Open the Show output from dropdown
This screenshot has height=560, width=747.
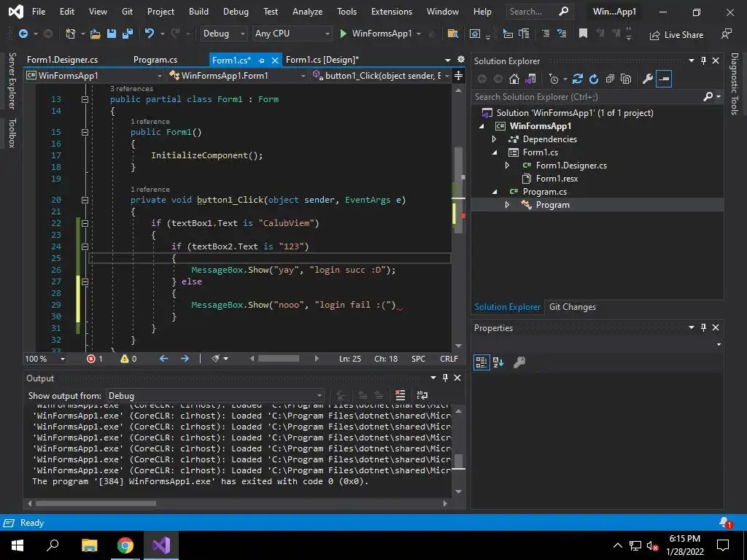tap(215, 396)
